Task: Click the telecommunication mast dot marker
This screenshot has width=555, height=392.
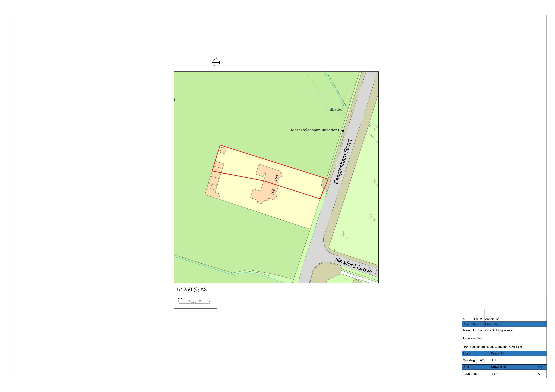Action: pyautogui.click(x=343, y=131)
